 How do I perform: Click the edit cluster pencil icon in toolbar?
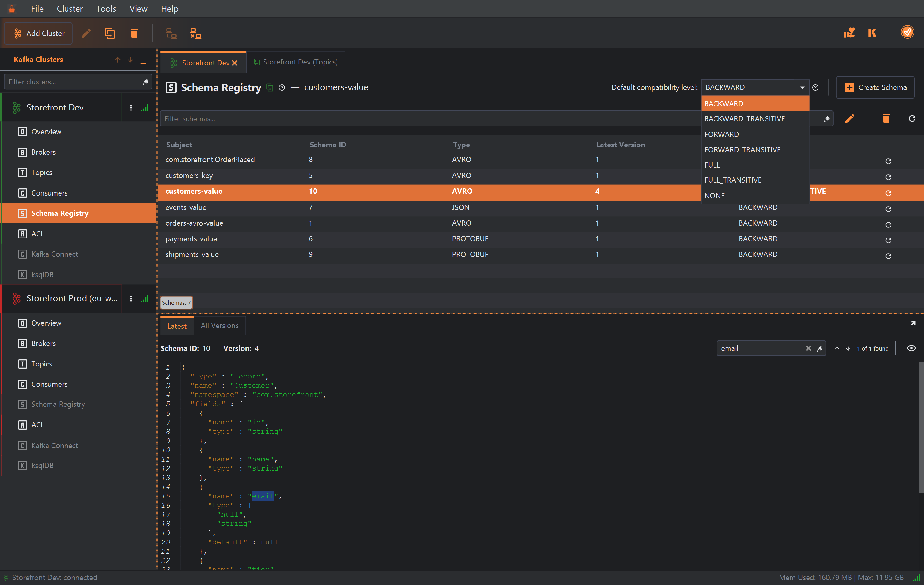[86, 33]
